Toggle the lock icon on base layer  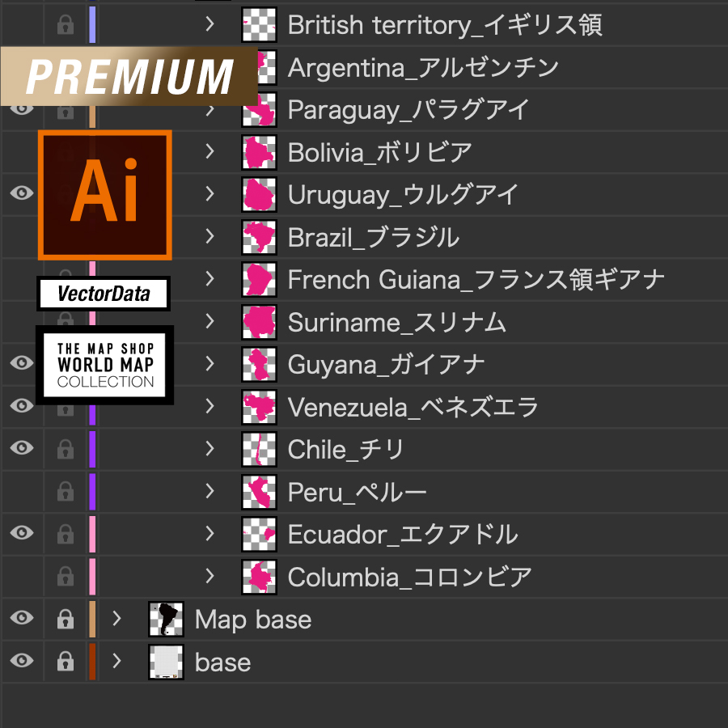[x=66, y=661]
